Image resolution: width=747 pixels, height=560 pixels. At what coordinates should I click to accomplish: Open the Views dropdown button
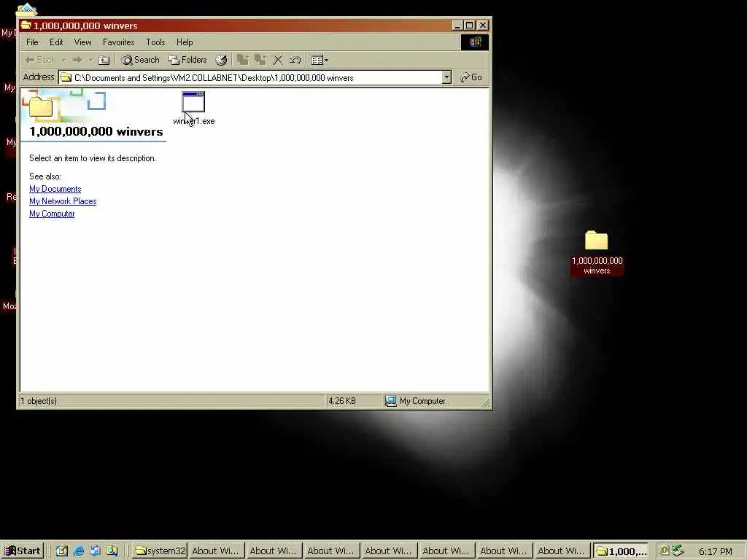tap(320, 60)
